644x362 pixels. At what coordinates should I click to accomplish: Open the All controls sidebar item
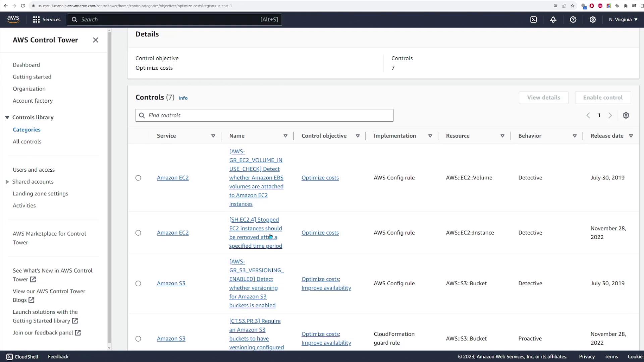click(x=27, y=141)
